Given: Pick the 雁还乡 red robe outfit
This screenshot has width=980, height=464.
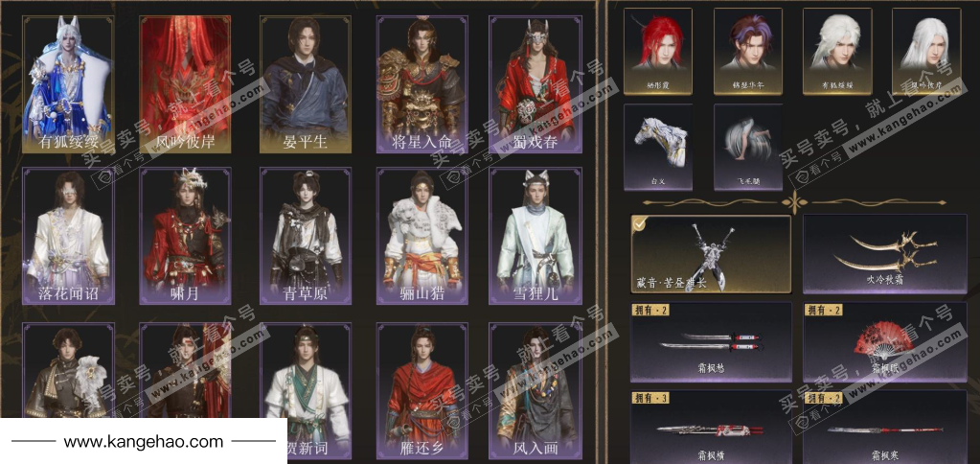Looking at the screenshot, I should 422,391.
